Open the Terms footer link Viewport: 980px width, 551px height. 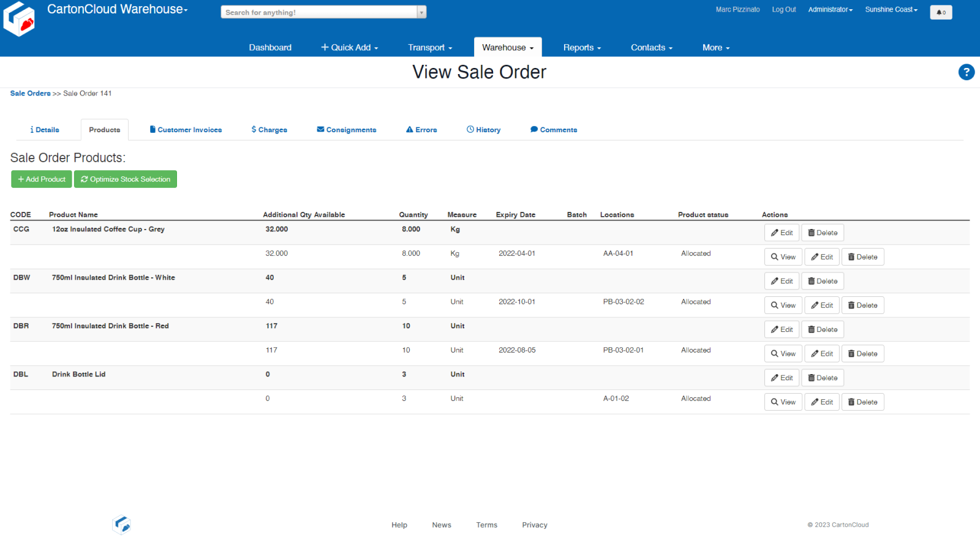pos(487,525)
